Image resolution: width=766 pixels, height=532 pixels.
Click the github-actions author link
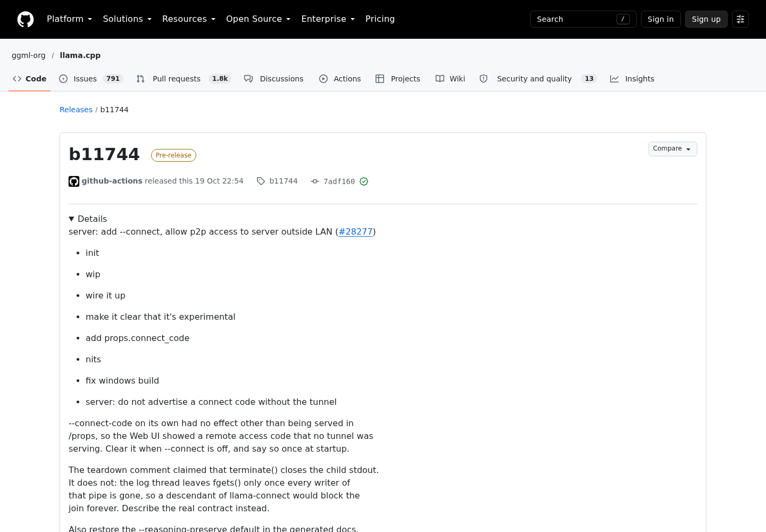click(112, 181)
